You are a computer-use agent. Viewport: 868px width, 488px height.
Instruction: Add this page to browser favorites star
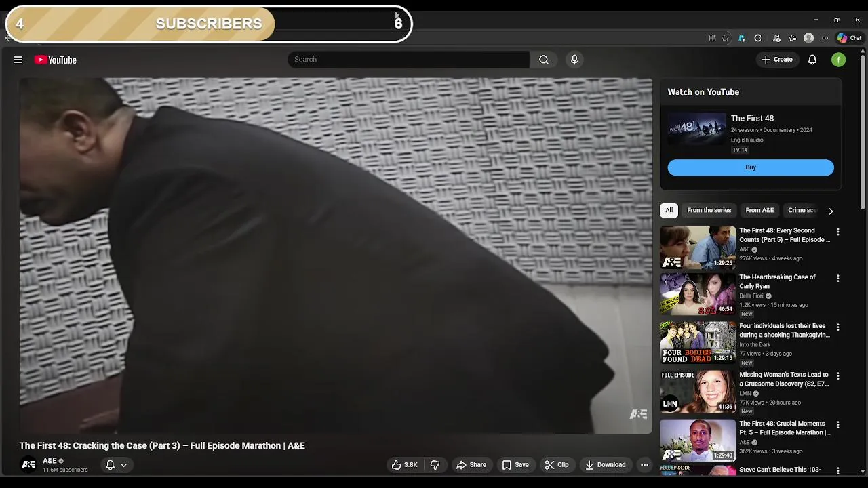point(725,38)
